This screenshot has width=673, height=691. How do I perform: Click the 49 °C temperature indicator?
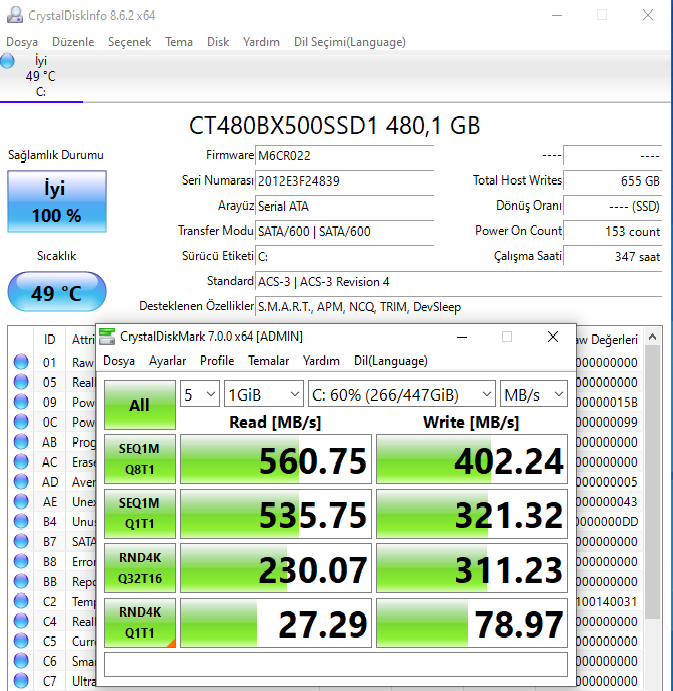[56, 293]
